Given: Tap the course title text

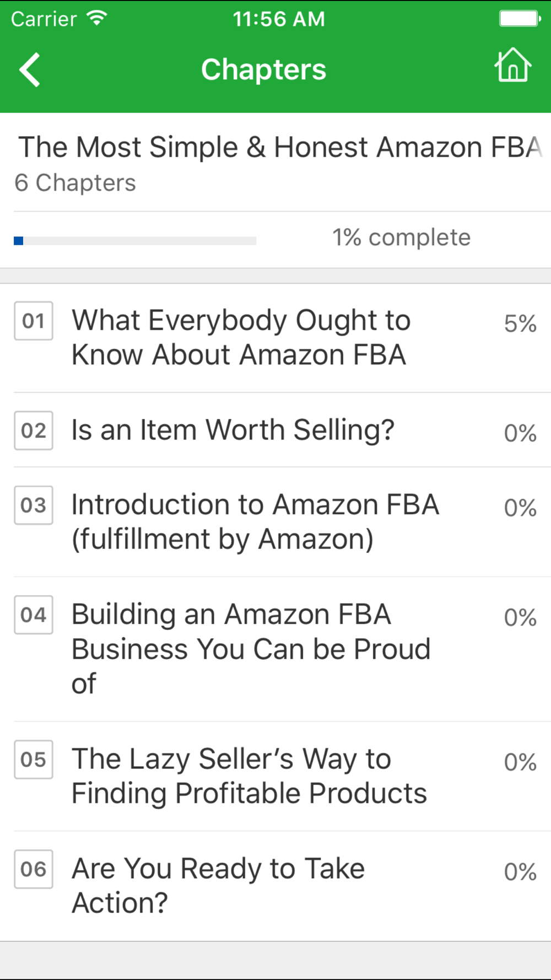Looking at the screenshot, I should (x=281, y=148).
